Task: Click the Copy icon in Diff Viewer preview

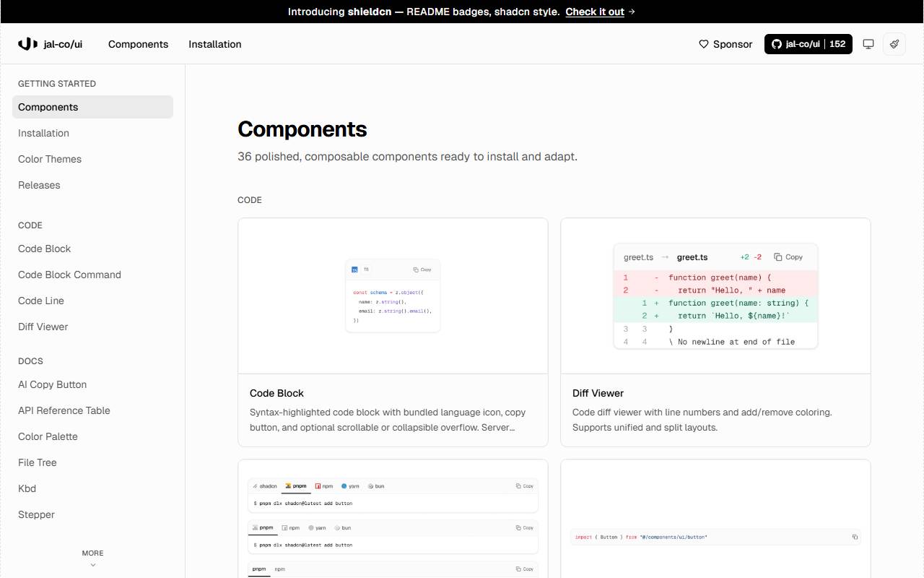Action: [778, 257]
